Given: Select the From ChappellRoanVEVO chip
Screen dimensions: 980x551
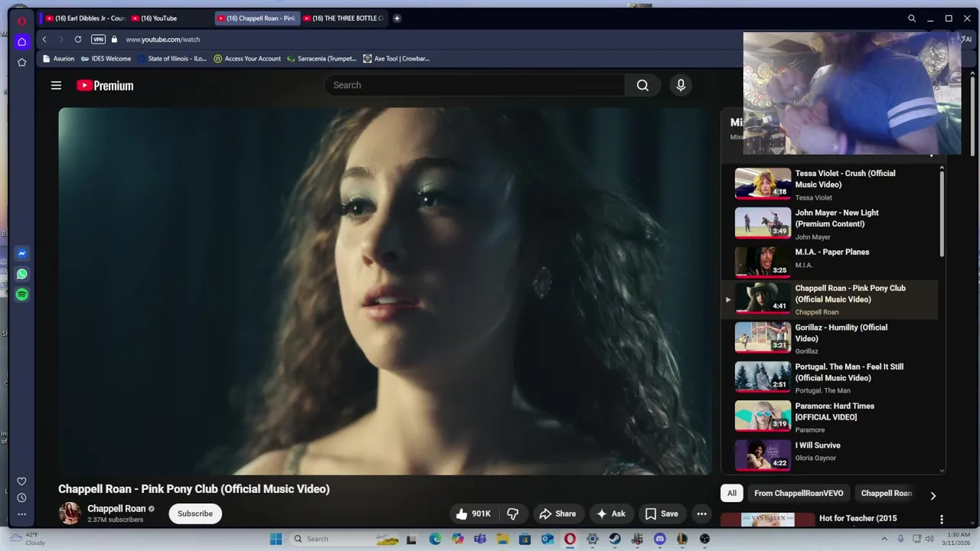Looking at the screenshot, I should point(799,494).
